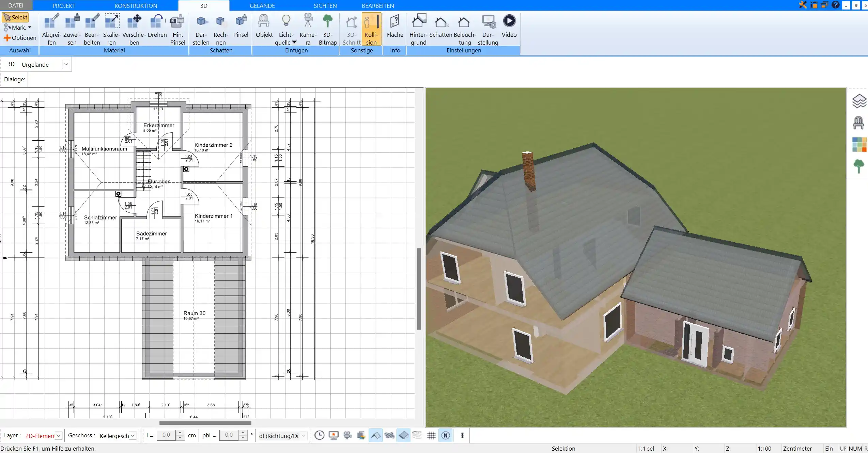Switch to the SICHTEN tab
The height and width of the screenshot is (453, 868).
pos(325,5)
